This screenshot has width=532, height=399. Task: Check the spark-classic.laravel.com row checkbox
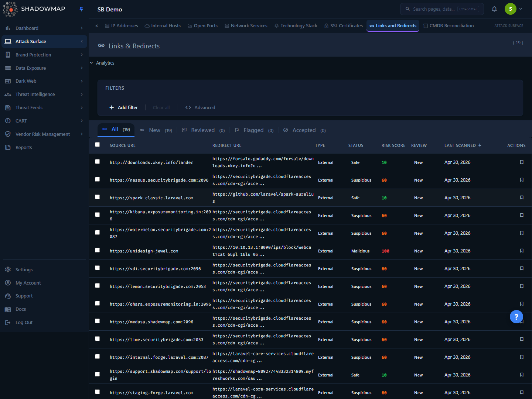pos(98,197)
